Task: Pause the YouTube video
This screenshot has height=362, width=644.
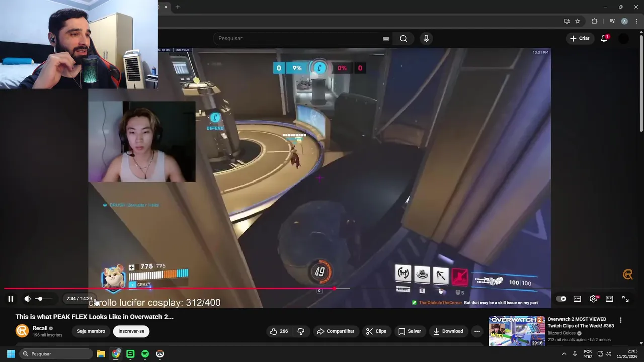Action: (x=11, y=299)
